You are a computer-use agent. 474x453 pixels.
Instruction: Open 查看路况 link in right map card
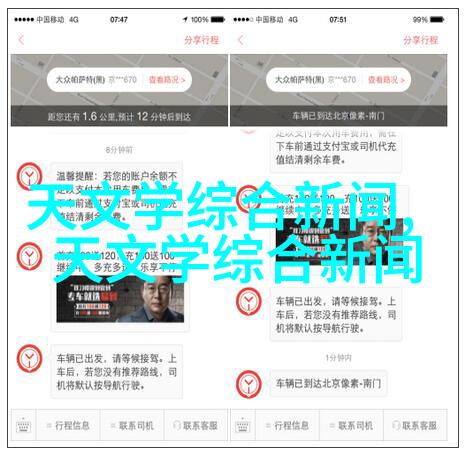[386, 80]
